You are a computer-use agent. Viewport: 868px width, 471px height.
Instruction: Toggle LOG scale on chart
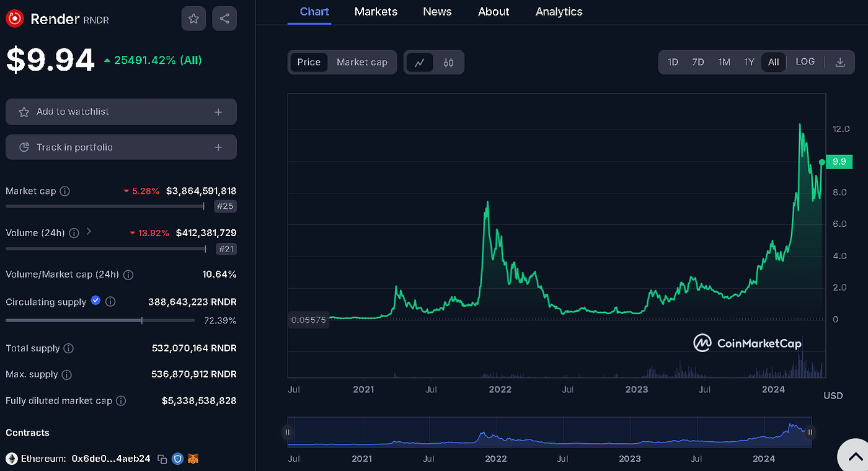pyautogui.click(x=805, y=62)
